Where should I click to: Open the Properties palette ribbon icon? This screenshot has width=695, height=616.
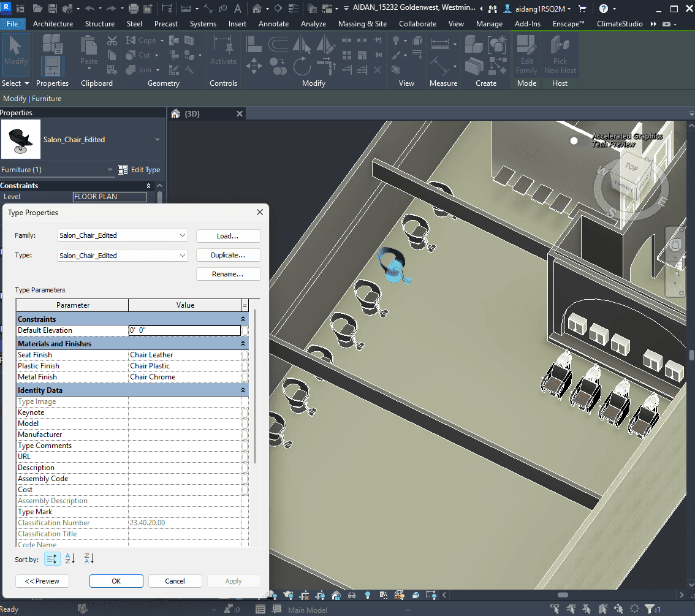coord(52,66)
